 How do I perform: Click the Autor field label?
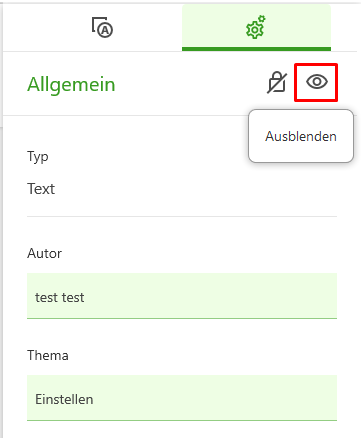pos(44,253)
